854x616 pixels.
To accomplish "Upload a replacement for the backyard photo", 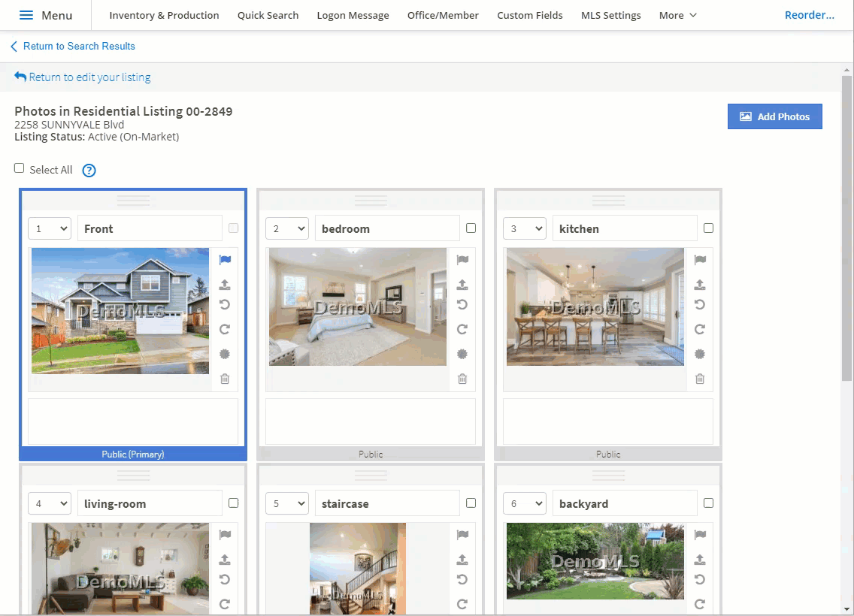I will point(700,559).
